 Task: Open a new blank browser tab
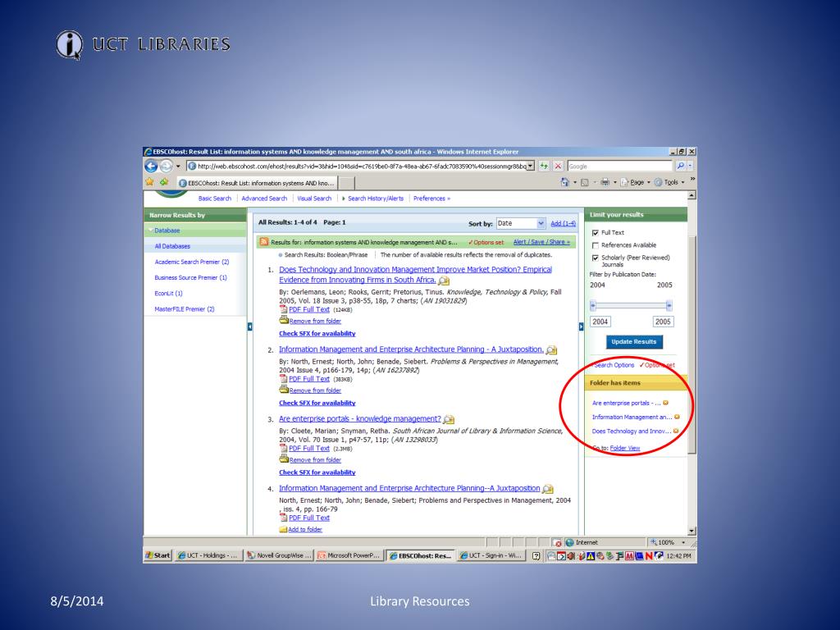pyautogui.click(x=347, y=183)
